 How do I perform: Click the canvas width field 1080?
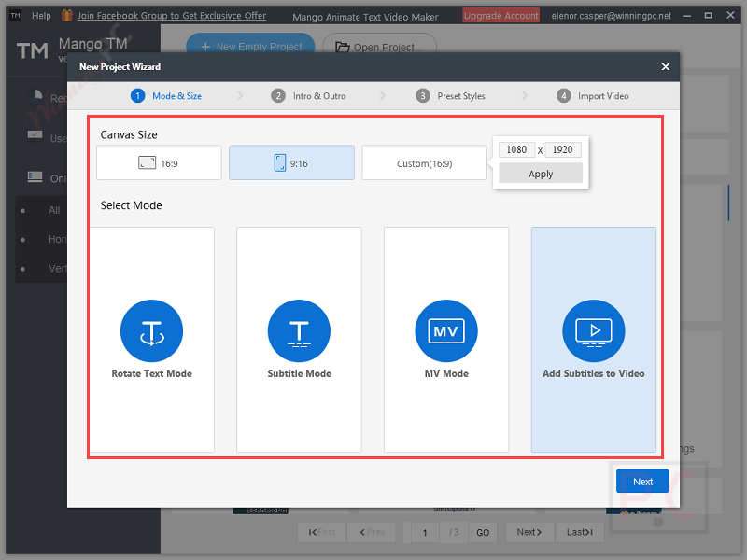pyautogui.click(x=516, y=149)
